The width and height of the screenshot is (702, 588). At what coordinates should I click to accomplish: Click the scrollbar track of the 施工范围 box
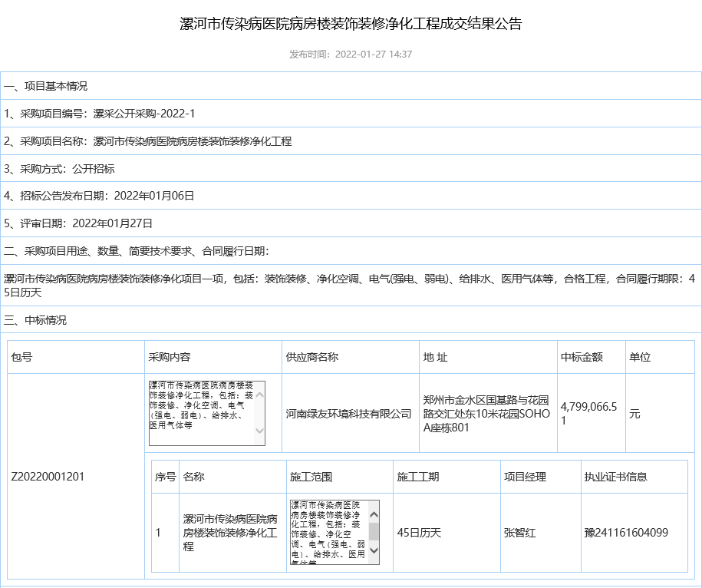(374, 530)
